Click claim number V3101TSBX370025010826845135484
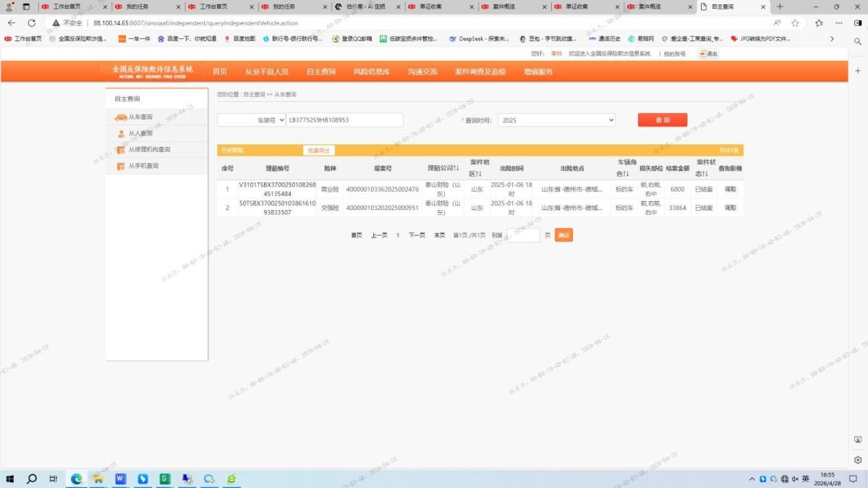Screen dimensions: 868x488 [x=277, y=189]
